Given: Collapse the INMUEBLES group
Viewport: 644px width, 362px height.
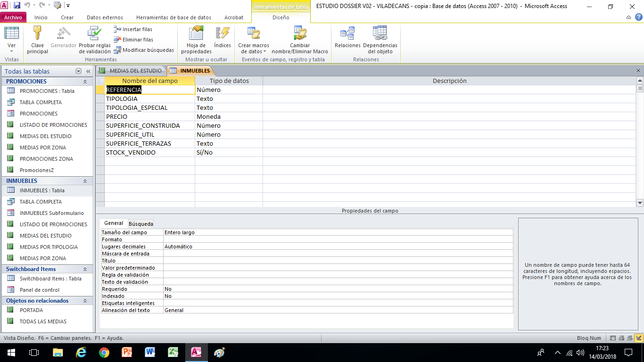Looking at the screenshot, I should click(85, 181).
